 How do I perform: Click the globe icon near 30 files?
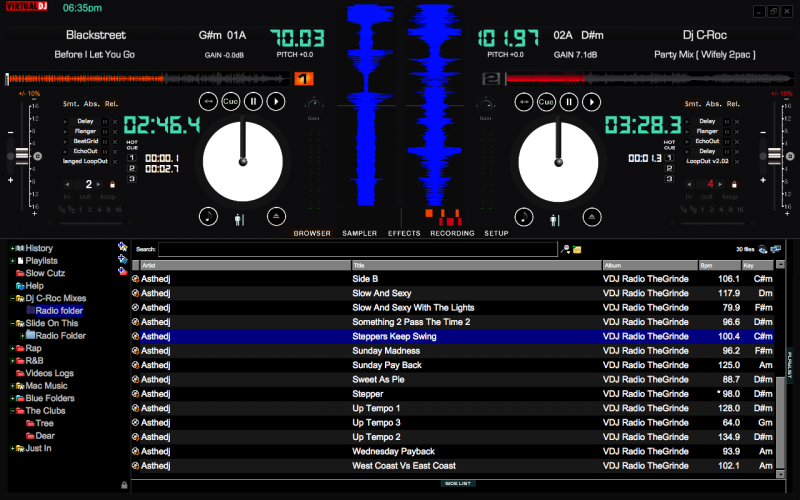[763, 249]
